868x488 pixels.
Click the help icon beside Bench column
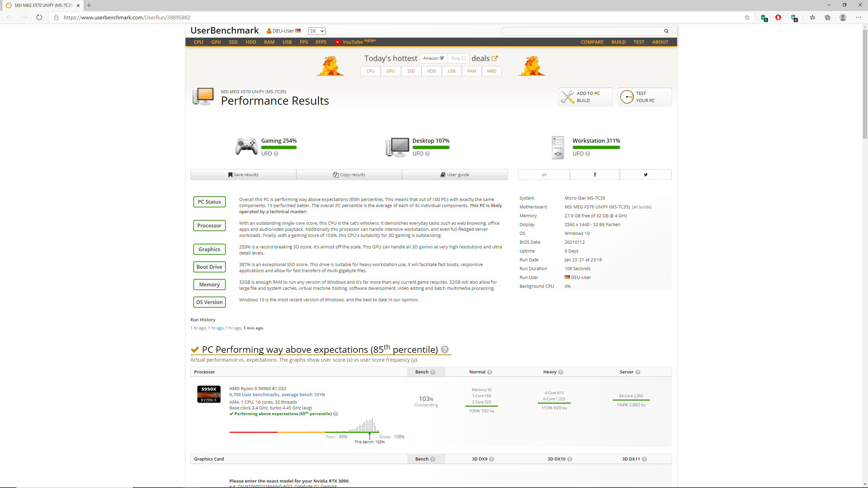tap(433, 372)
